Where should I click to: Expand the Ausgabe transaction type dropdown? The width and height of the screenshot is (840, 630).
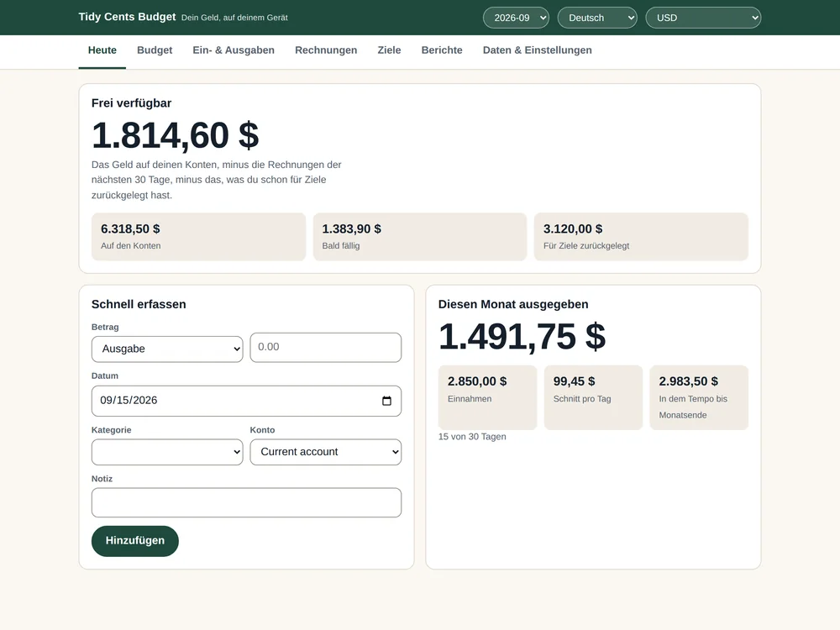pos(167,349)
